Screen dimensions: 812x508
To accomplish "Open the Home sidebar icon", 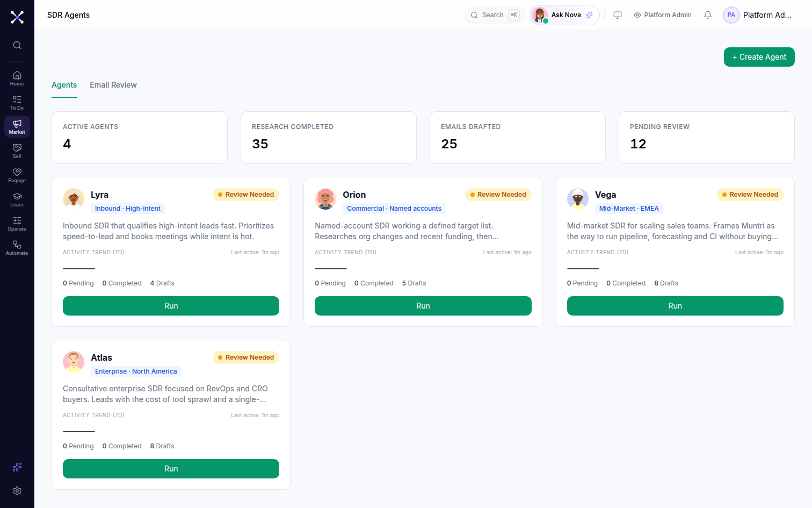I will 17,78.
